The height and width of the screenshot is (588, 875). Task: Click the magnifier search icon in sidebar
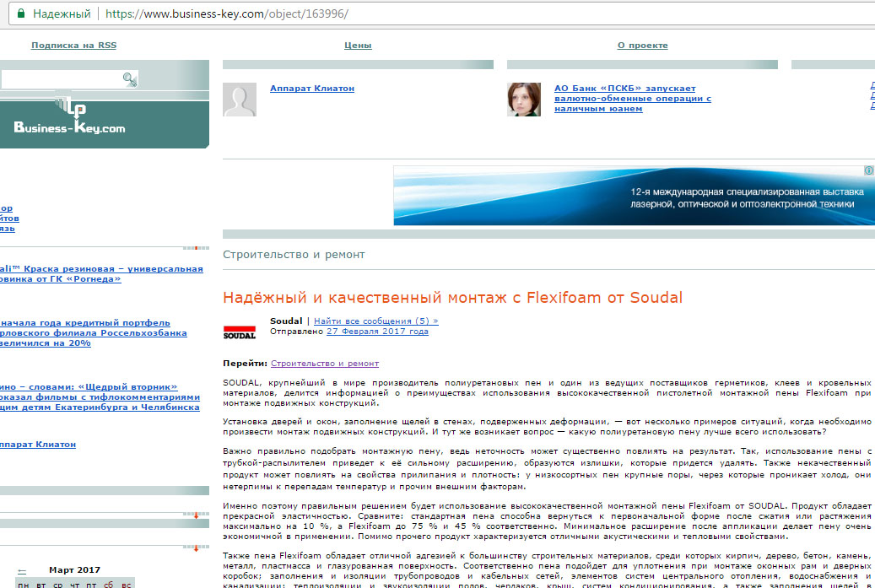point(130,79)
